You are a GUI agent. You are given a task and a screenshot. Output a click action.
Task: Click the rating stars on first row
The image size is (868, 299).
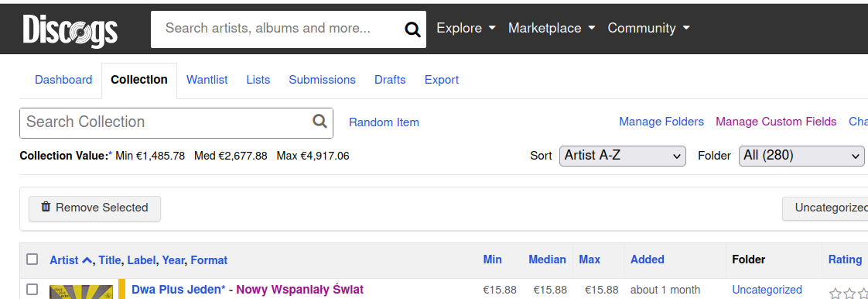coord(848,293)
